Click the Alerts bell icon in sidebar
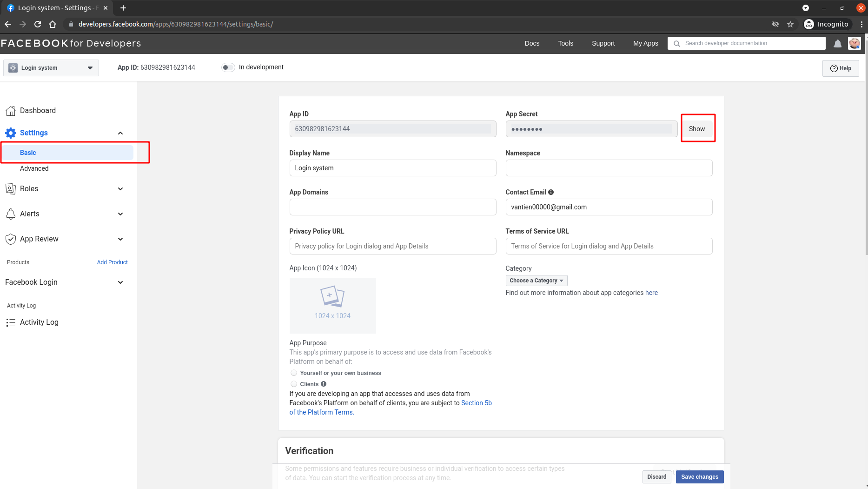868x489 pixels. pyautogui.click(x=11, y=214)
